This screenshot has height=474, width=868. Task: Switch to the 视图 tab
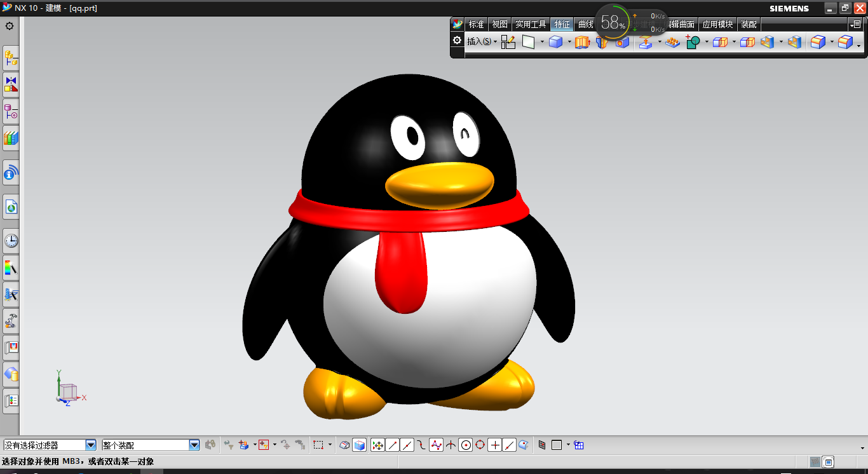coord(499,24)
